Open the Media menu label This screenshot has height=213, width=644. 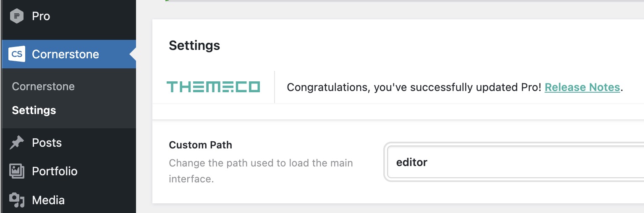point(48,200)
